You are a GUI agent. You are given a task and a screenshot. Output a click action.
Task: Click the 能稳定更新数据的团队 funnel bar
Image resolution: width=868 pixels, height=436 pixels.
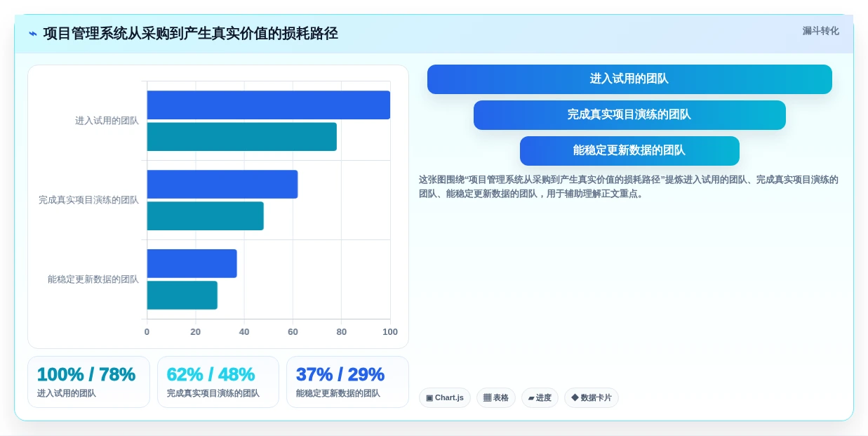coord(629,151)
